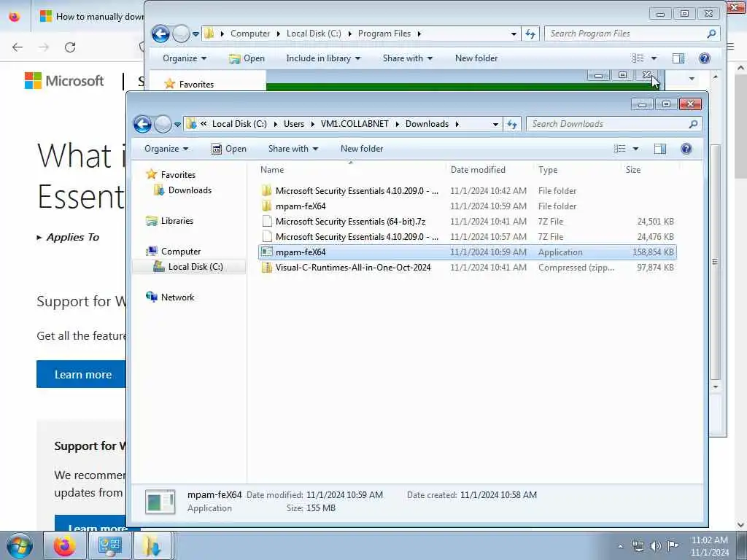Select Favorites in Program Files window
747x560 pixels.
(x=190, y=85)
